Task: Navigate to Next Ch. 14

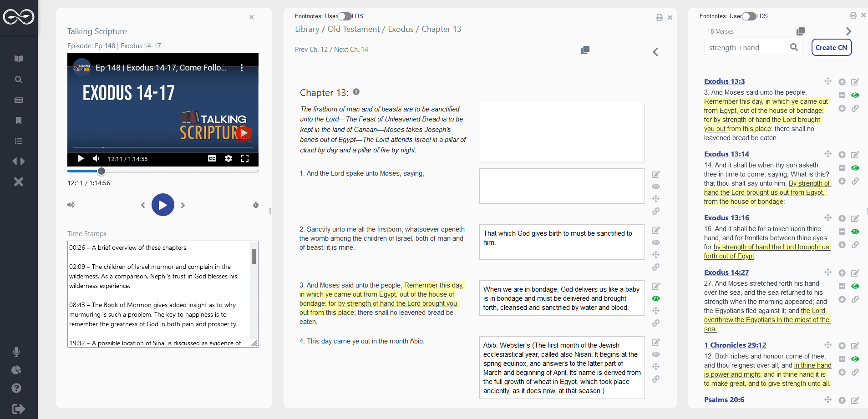Action: (351, 50)
